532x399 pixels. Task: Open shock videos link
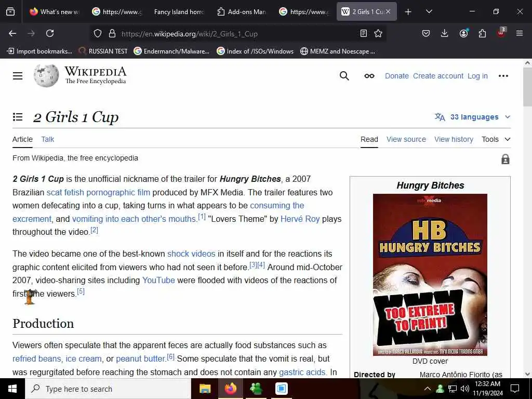191,254
